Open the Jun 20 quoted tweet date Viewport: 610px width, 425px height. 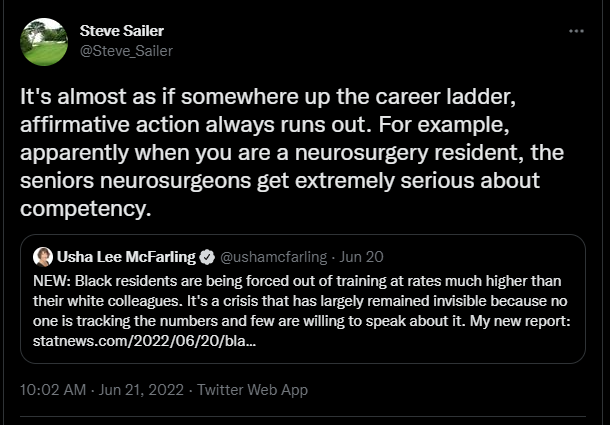click(365, 257)
